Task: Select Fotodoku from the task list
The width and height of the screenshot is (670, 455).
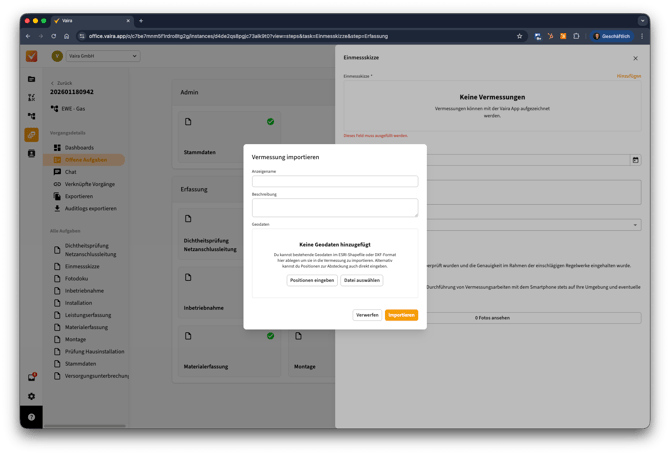Action: 77,279
